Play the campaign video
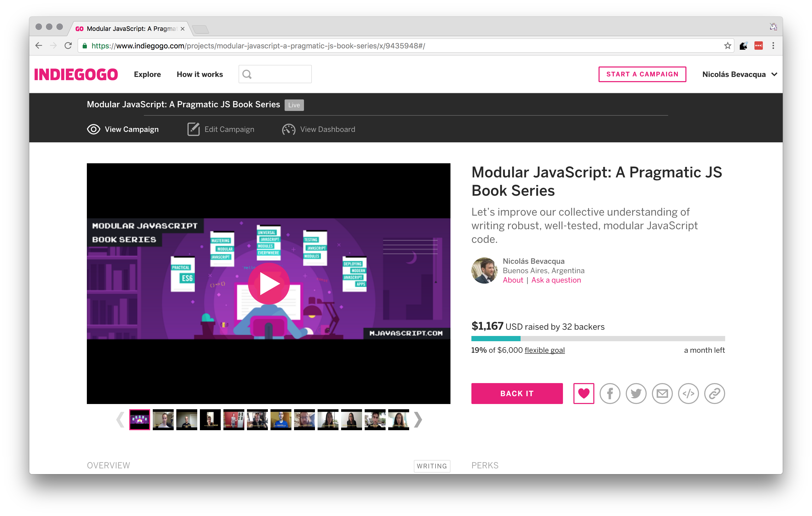 269,284
